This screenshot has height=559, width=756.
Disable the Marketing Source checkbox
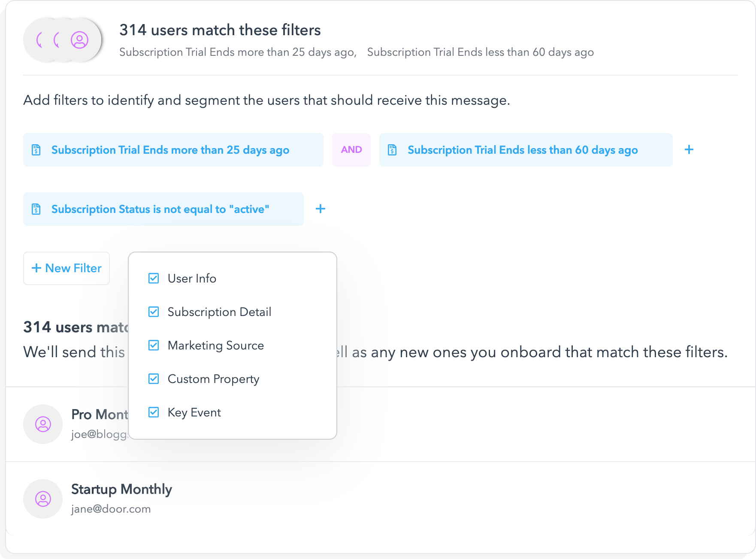(x=154, y=345)
